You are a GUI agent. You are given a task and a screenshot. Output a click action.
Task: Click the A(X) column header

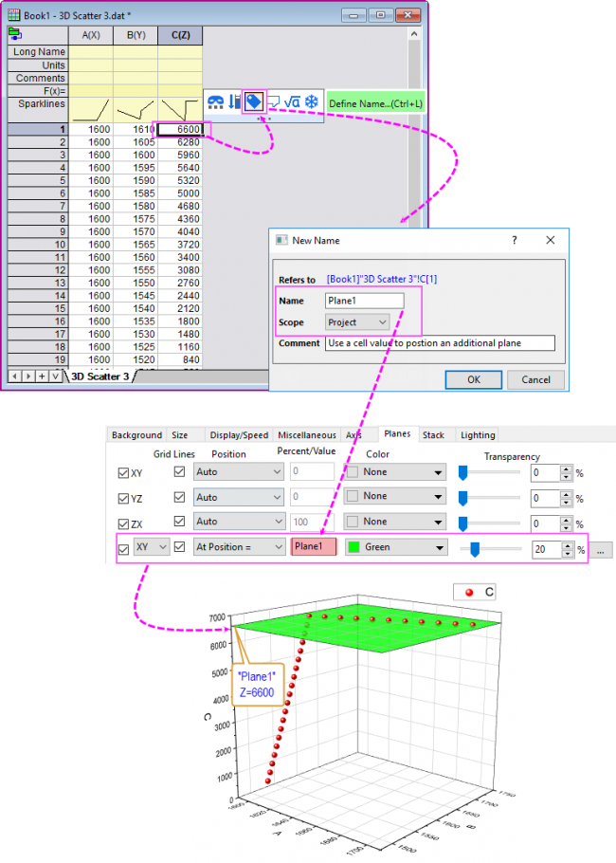click(91, 35)
